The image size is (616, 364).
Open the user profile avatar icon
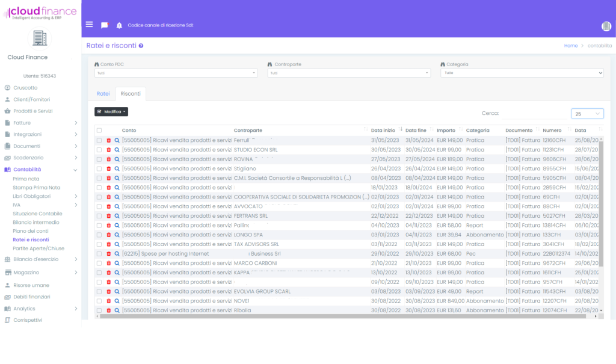click(606, 26)
